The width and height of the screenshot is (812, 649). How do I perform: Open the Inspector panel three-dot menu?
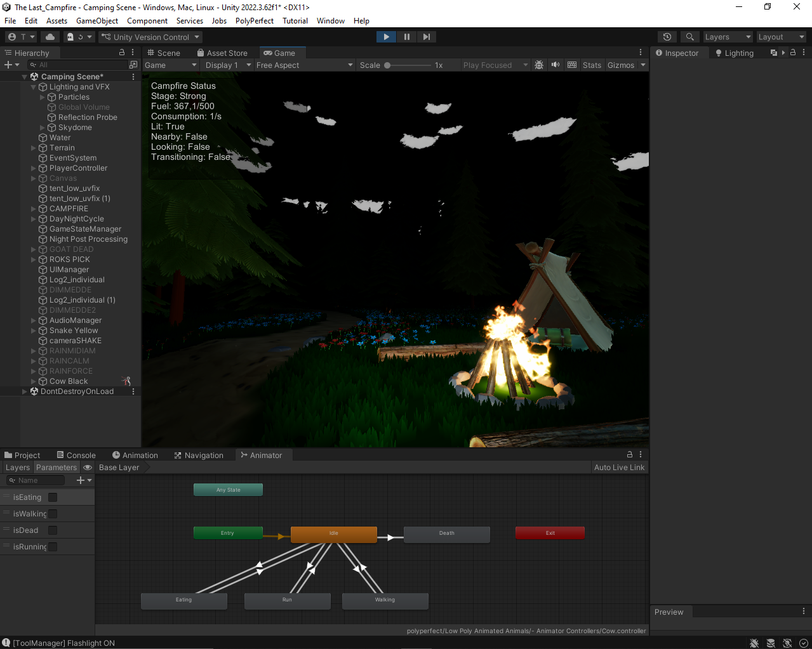click(x=803, y=53)
